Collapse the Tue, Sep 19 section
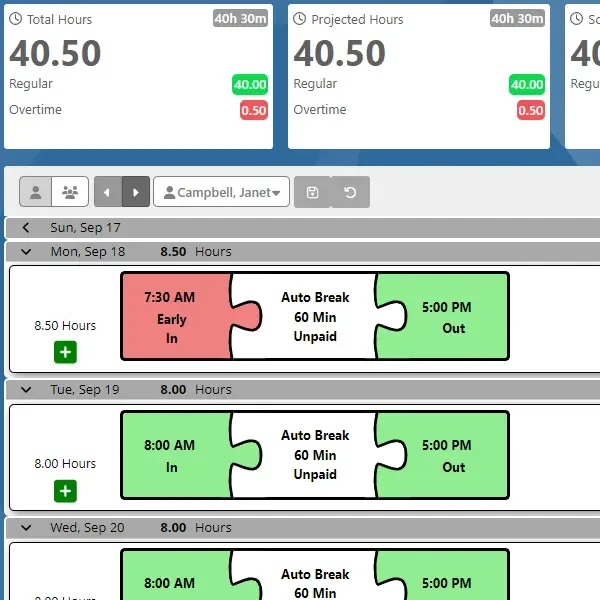The image size is (600, 600). [26, 390]
